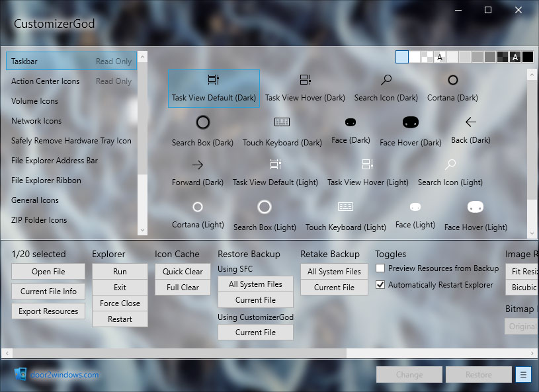The height and width of the screenshot is (392, 539).
Task: Open the General Icons category
Action: (x=71, y=200)
